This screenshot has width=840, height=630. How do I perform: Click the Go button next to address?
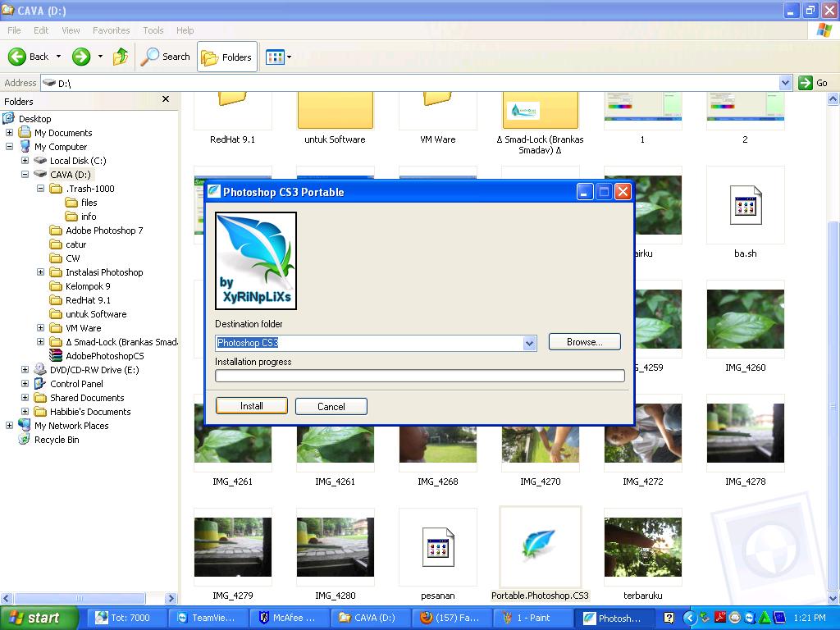[813, 83]
